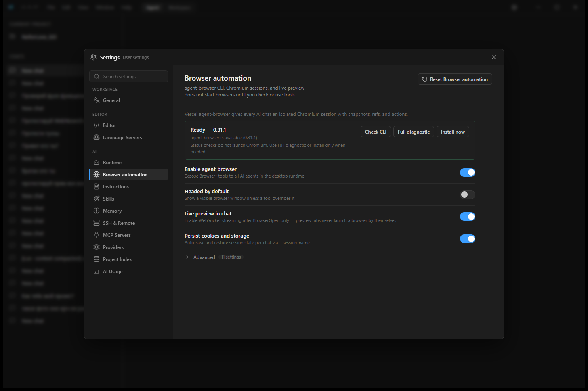Screen dimensions: 588x391
Task: Open SSH & Remote settings
Action: pyautogui.click(x=128, y=223)
